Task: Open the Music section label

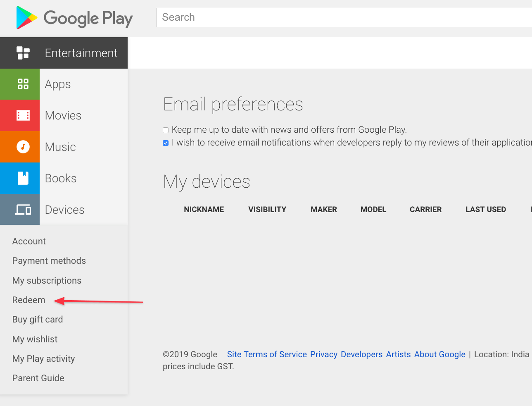Action: pos(60,147)
